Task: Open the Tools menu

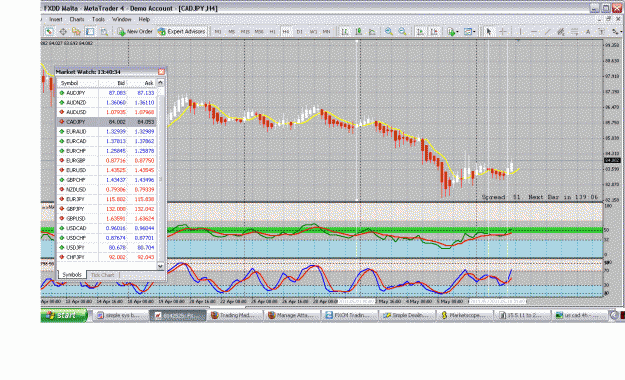Action: click(x=98, y=19)
